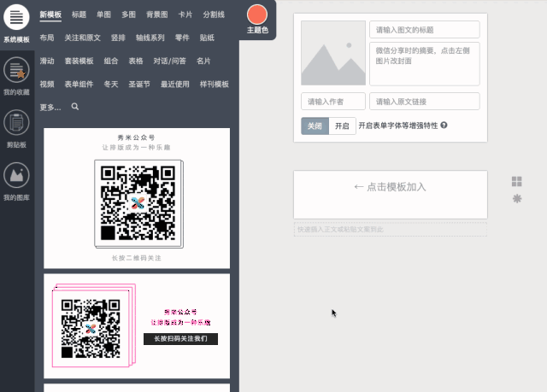Open the 贴纸 category
This screenshot has height=392, width=547.
pos(207,38)
